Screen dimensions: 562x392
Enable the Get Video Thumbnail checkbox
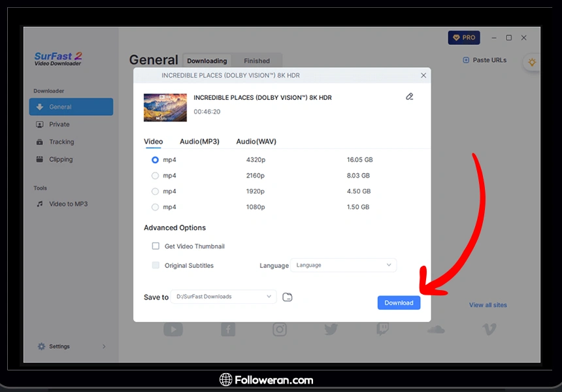coord(156,246)
